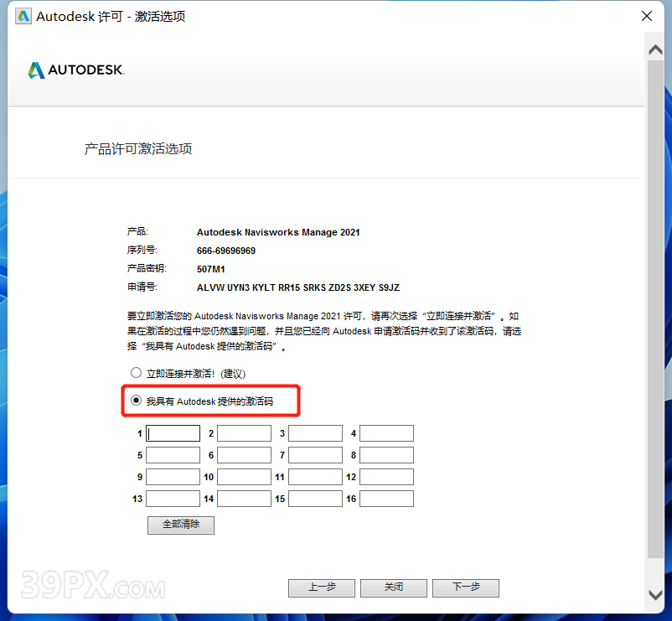Click activation code field 9

[173, 477]
